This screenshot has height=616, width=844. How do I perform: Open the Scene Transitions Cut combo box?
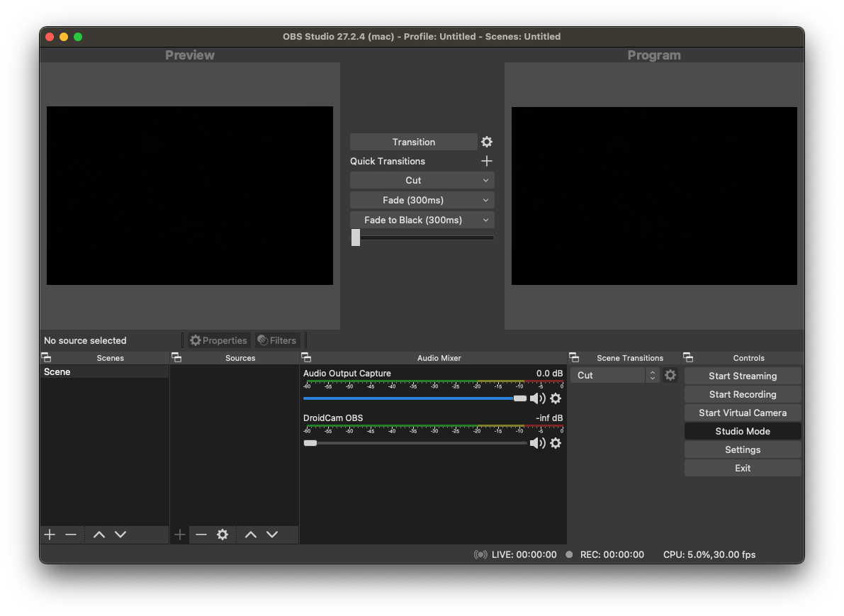coord(615,375)
